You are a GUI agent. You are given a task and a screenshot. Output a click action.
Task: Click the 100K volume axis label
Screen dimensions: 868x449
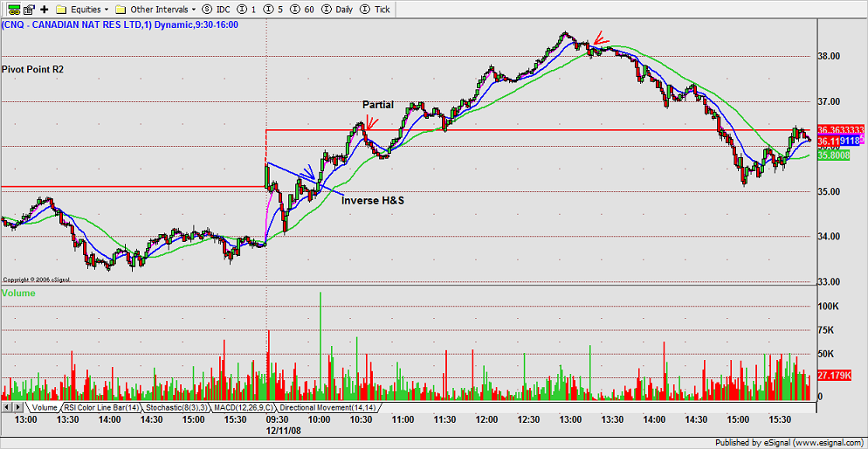click(x=827, y=306)
